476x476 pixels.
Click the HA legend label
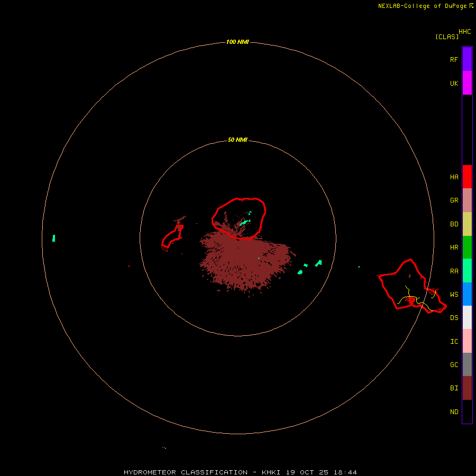click(x=454, y=177)
